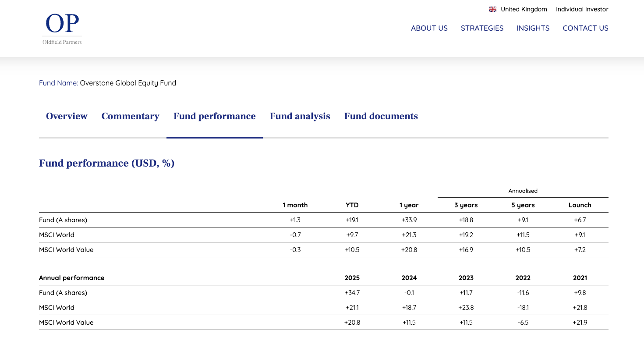Click the Fund 1 year value +33.9

(409, 220)
